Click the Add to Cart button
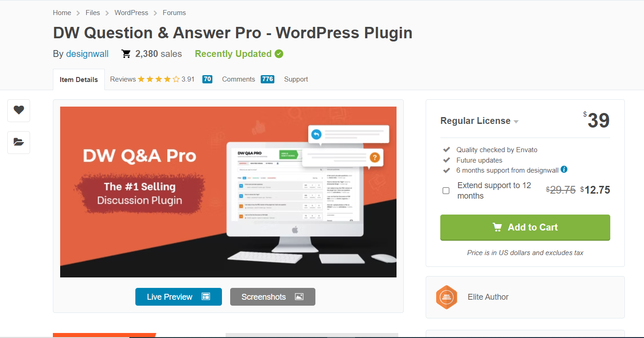The image size is (644, 338). [525, 227]
